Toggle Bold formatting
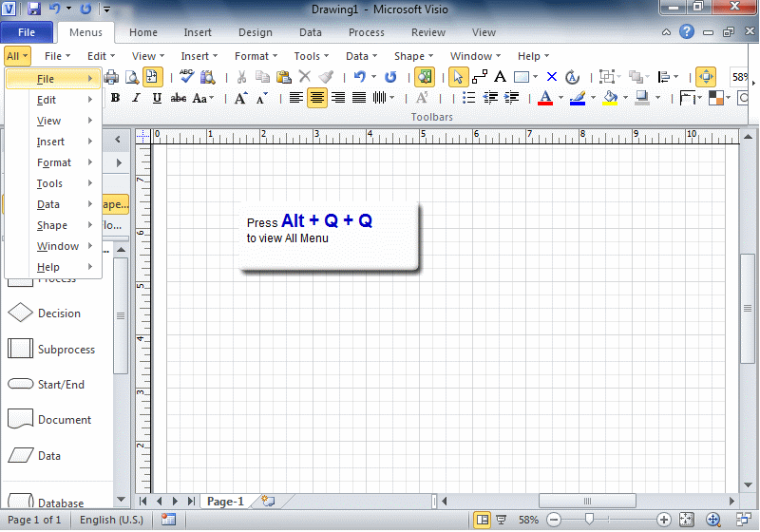This screenshot has height=532, width=760. pos(115,98)
